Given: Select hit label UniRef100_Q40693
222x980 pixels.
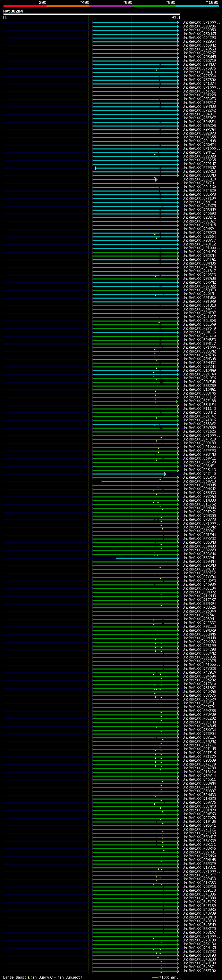Looking at the screenshot, I should click(x=199, y=214).
